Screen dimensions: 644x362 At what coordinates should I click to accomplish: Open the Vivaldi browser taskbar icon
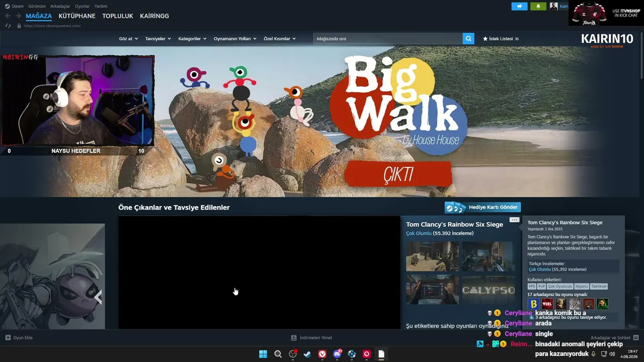(x=323, y=354)
